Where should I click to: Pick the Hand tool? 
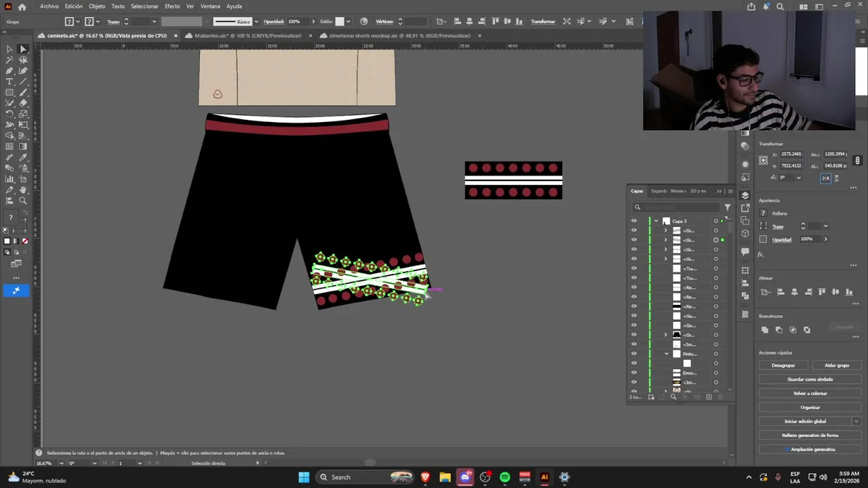click(x=23, y=190)
